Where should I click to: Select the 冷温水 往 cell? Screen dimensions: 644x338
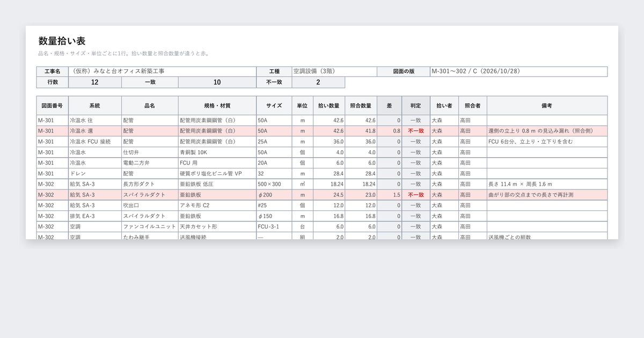coord(95,120)
